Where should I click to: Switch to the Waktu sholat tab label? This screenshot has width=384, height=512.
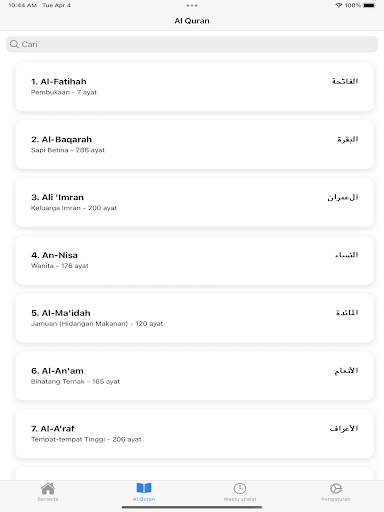[240, 499]
